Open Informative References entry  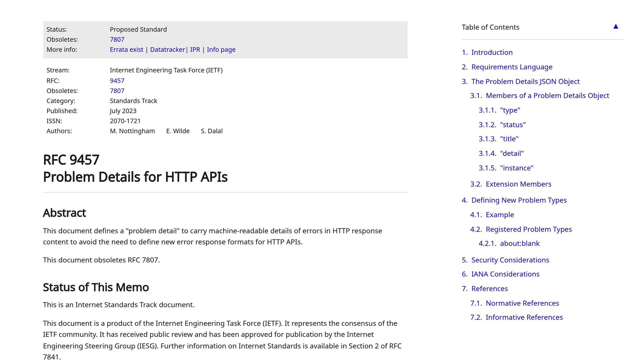tap(524, 317)
